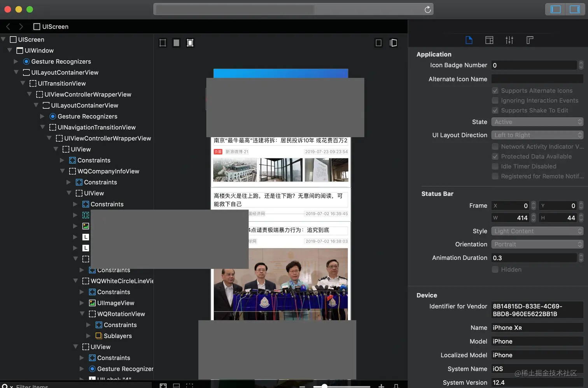Open the Orientation dropdown showing Portrait
Image resolution: width=588 pixels, height=388 pixels.
[x=537, y=244]
